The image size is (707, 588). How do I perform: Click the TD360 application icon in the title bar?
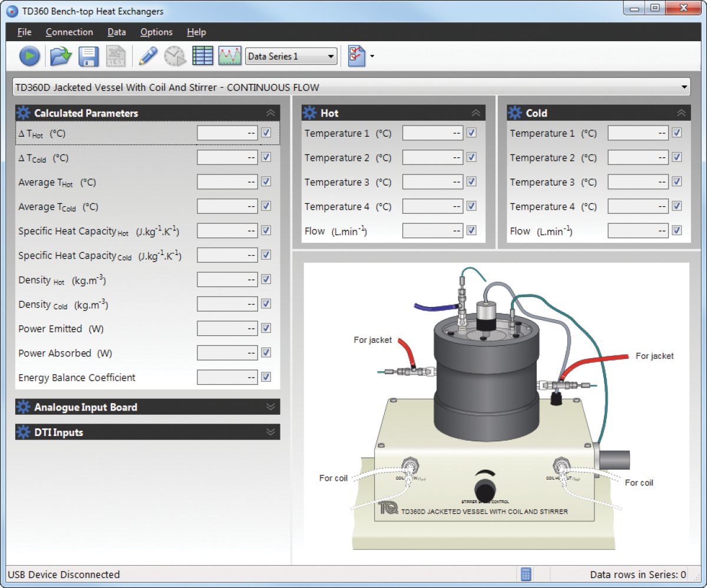click(x=12, y=11)
